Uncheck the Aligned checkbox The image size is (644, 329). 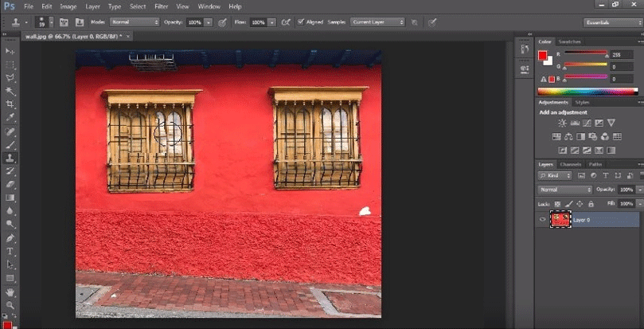click(x=300, y=22)
